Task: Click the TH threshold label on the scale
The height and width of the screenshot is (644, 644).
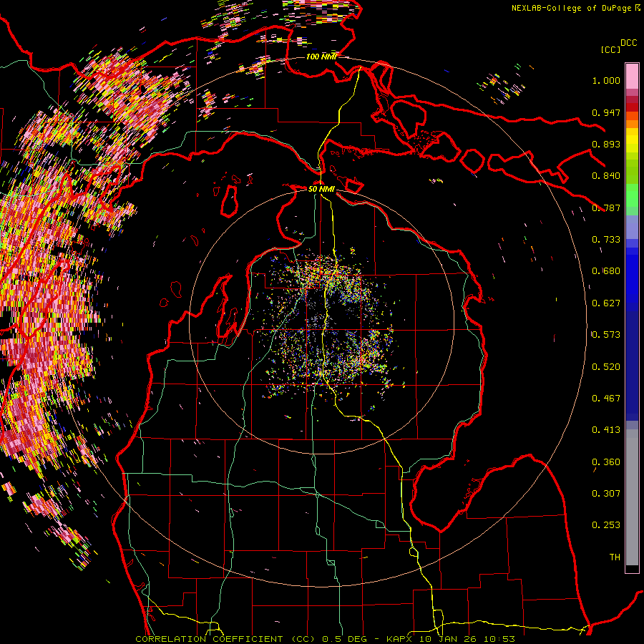Action: (x=615, y=557)
